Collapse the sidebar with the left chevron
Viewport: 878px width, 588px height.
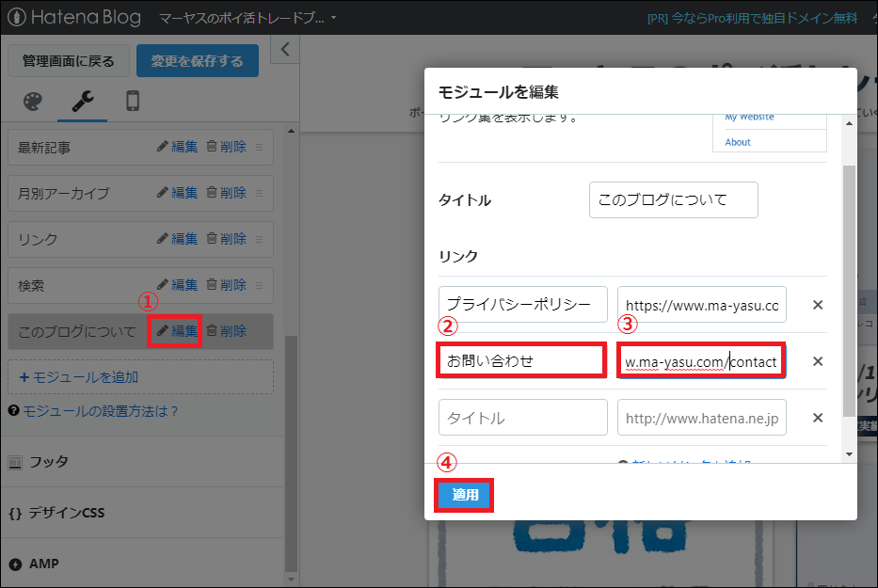point(284,50)
